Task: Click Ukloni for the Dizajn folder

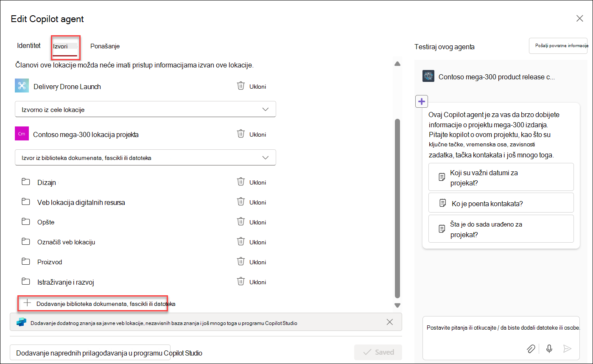Action: [257, 182]
